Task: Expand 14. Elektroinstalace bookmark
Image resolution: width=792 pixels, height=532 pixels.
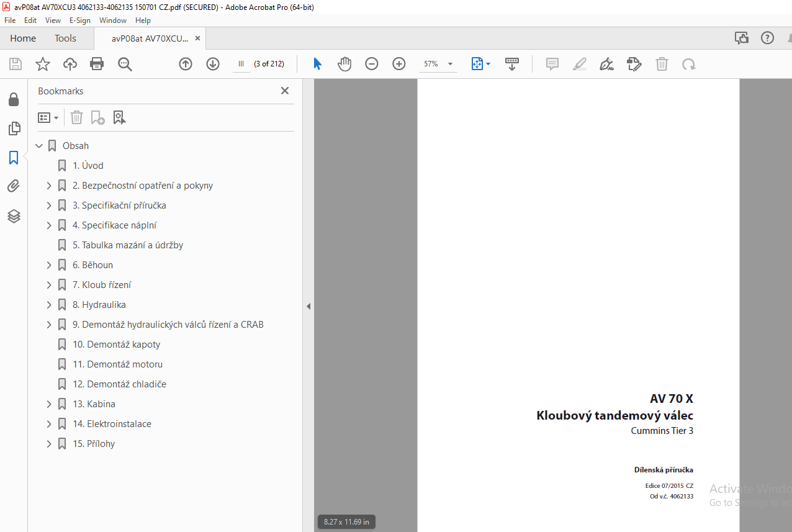Action: coord(49,424)
